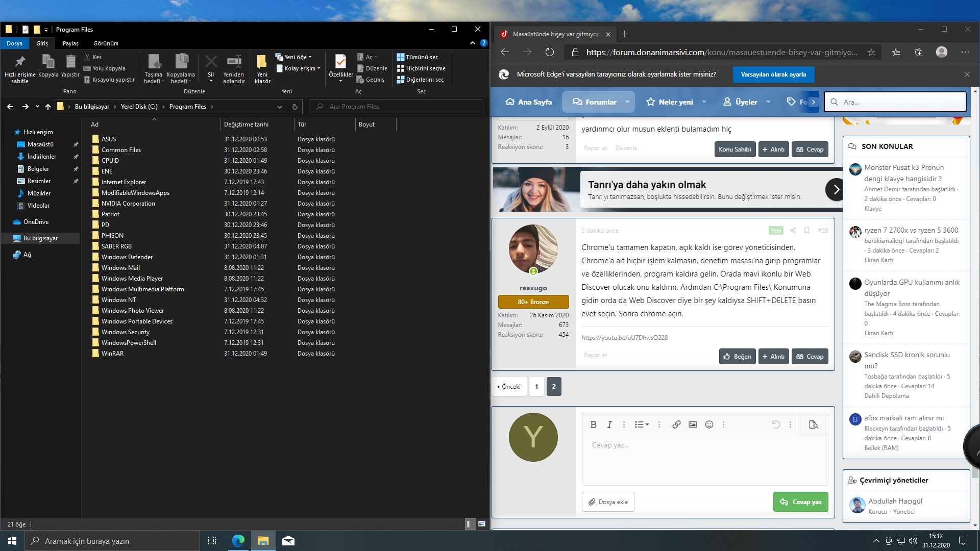Open address bar history dropdown in Explorer
The height and width of the screenshot is (551, 980).
tap(280, 107)
